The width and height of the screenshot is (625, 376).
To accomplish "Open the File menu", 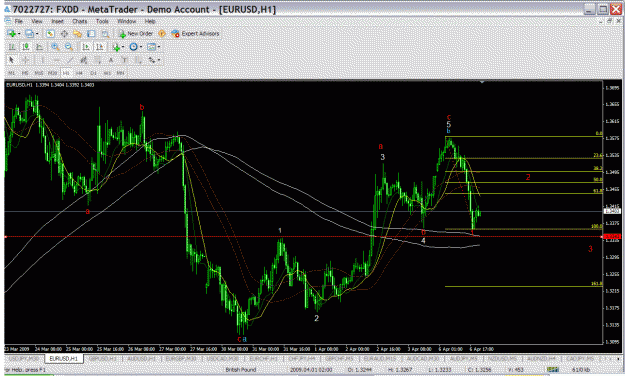I will point(18,21).
